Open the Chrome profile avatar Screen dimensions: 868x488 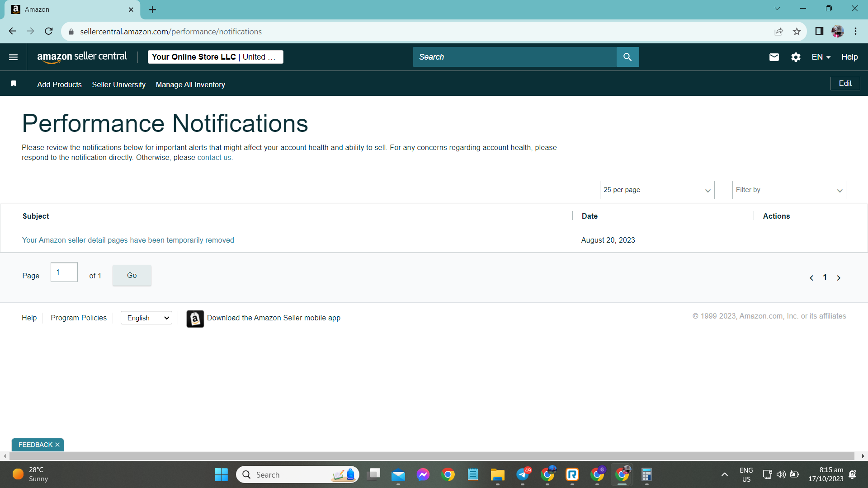[x=837, y=31]
